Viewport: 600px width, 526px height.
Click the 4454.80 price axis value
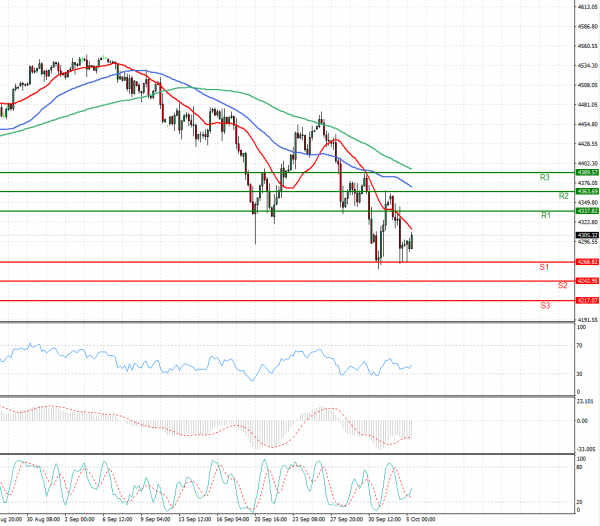pos(587,124)
